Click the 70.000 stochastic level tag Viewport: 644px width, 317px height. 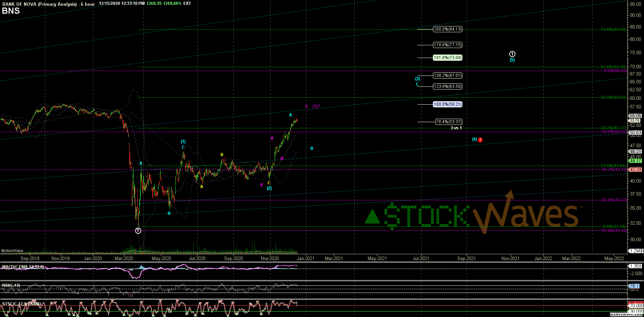636,306
